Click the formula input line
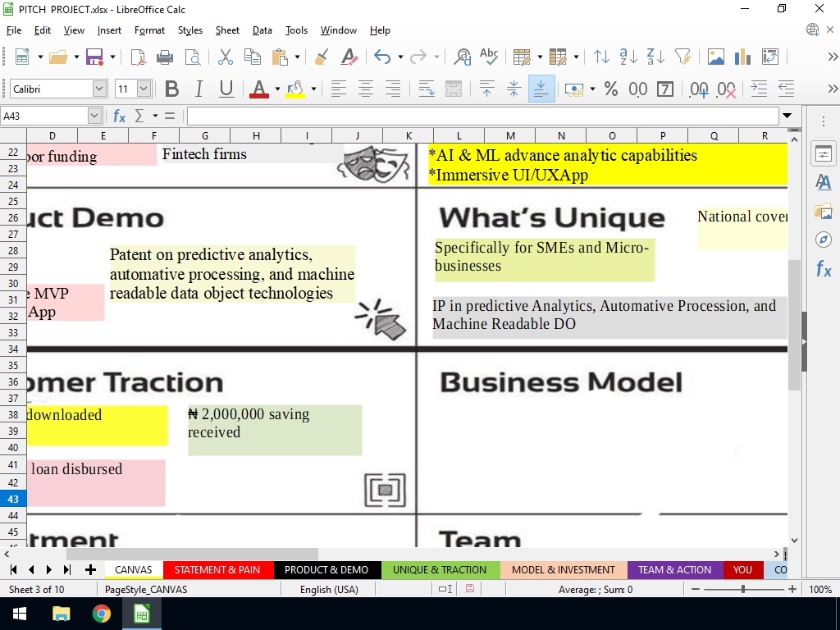The width and height of the screenshot is (840, 630). pos(482,116)
